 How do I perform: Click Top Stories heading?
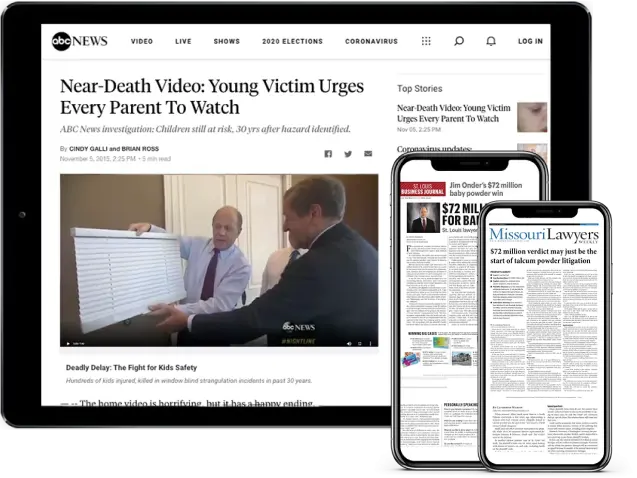[x=420, y=89]
